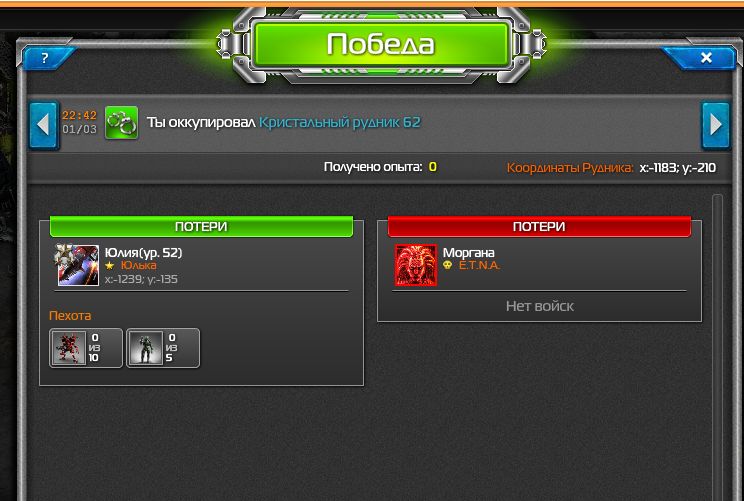Open the E.T.N.A. clan link

[x=479, y=265]
